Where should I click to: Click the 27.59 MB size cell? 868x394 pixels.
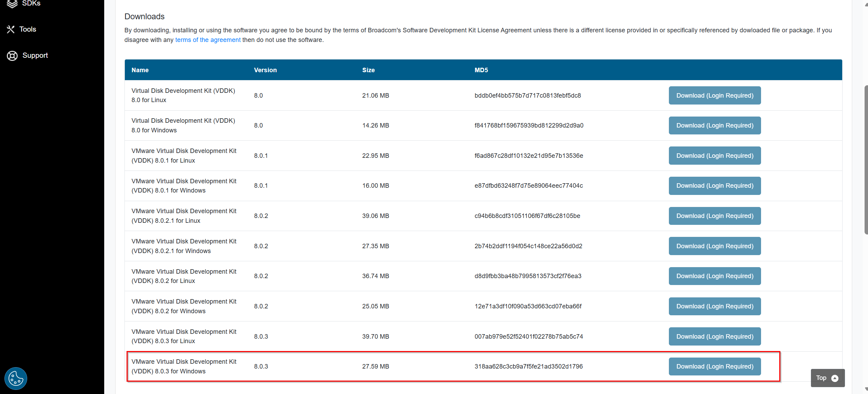point(376,366)
